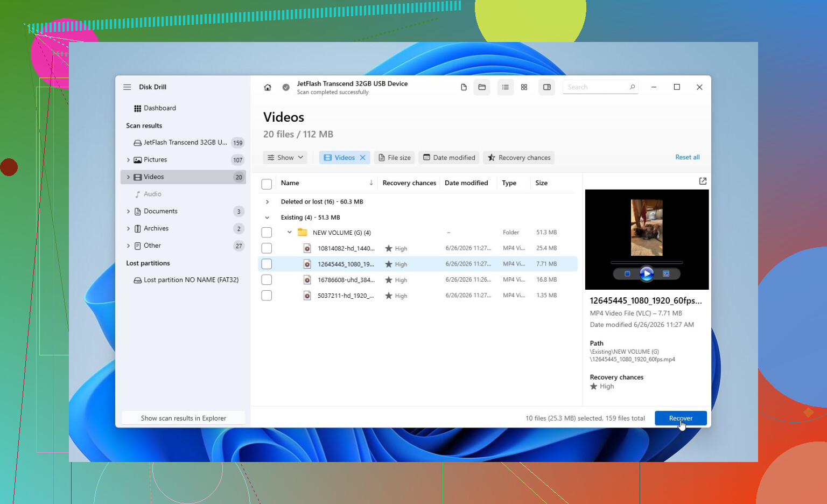Switch to the file view icon
Image resolution: width=827 pixels, height=504 pixels.
coord(464,87)
